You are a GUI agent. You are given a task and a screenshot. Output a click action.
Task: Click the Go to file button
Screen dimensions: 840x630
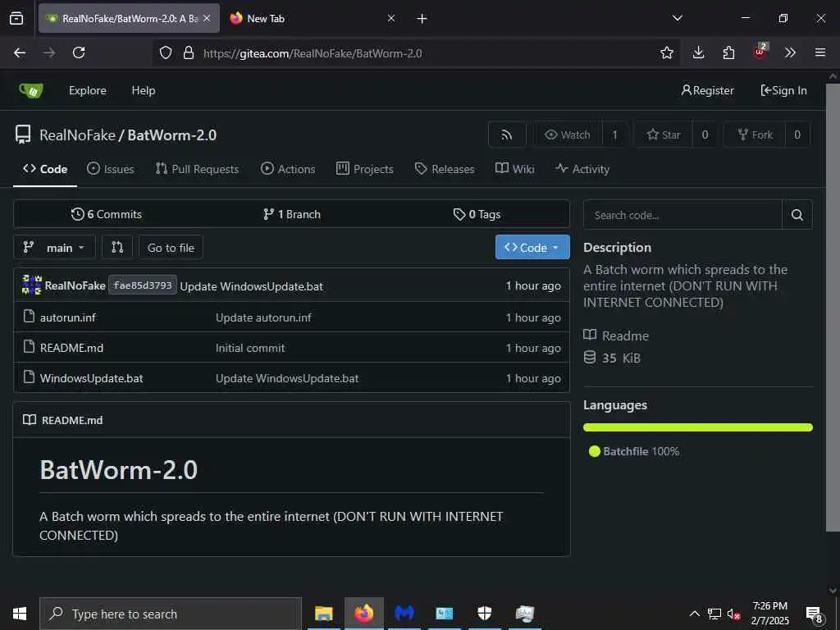point(171,248)
